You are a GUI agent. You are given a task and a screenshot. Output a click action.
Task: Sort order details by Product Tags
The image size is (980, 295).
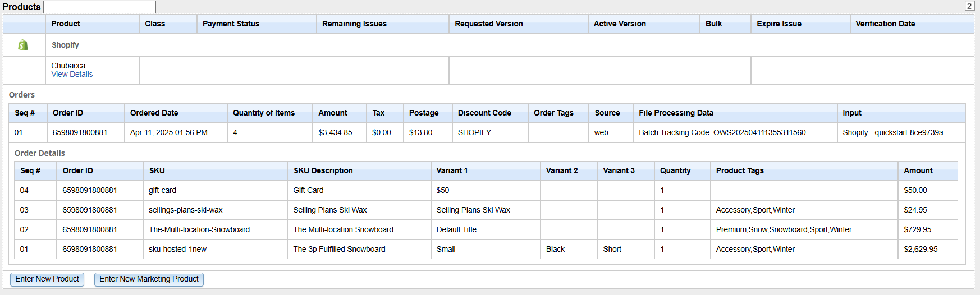739,170
